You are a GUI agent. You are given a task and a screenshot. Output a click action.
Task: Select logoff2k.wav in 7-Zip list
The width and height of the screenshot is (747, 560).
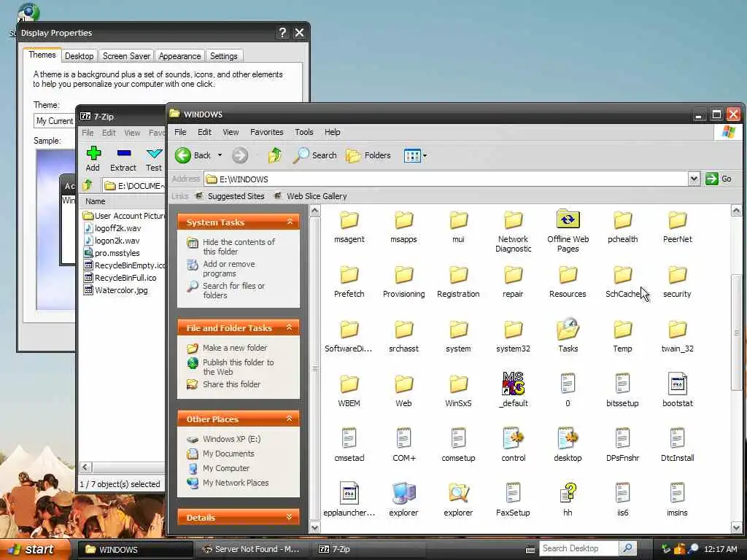113,228
